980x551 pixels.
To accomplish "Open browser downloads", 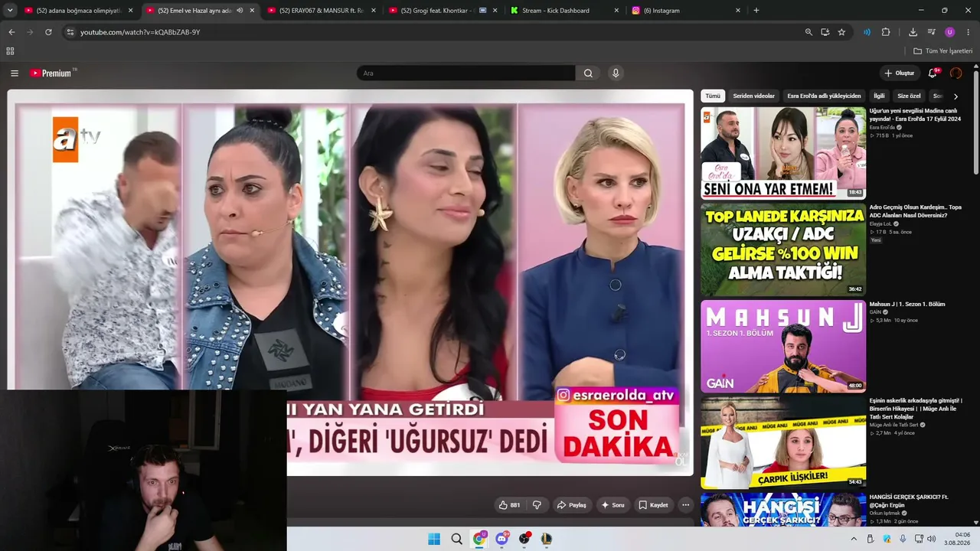I will [913, 32].
